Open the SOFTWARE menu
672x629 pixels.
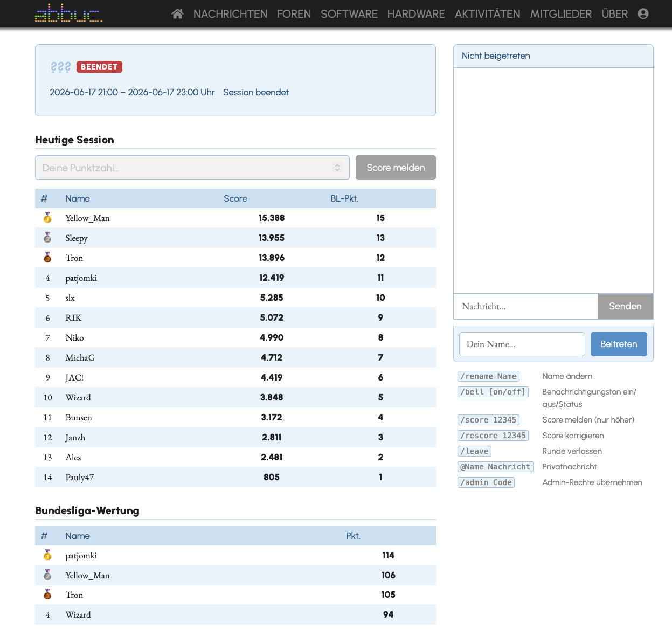(x=349, y=14)
